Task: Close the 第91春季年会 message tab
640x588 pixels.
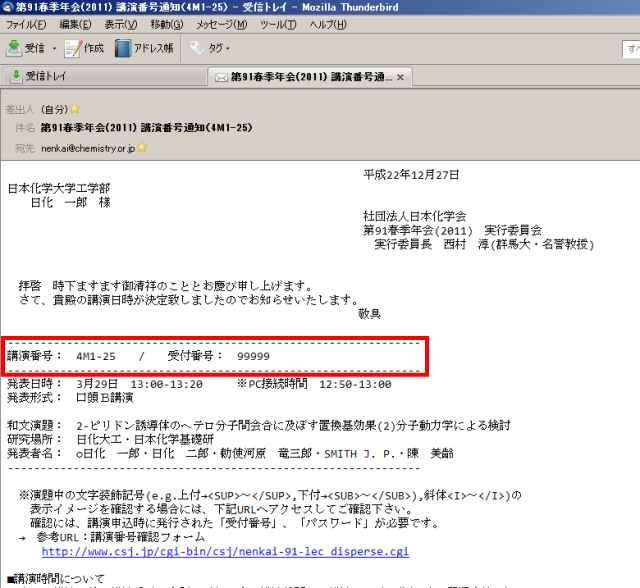Action: click(401, 77)
